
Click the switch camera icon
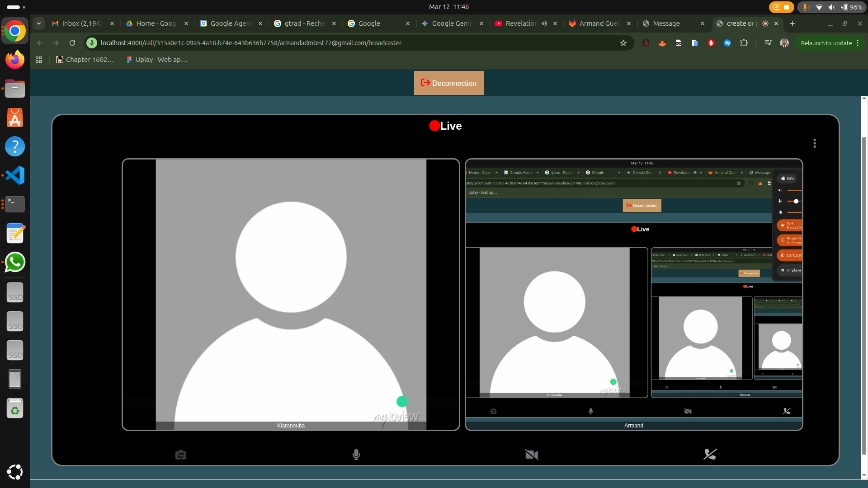point(181,455)
